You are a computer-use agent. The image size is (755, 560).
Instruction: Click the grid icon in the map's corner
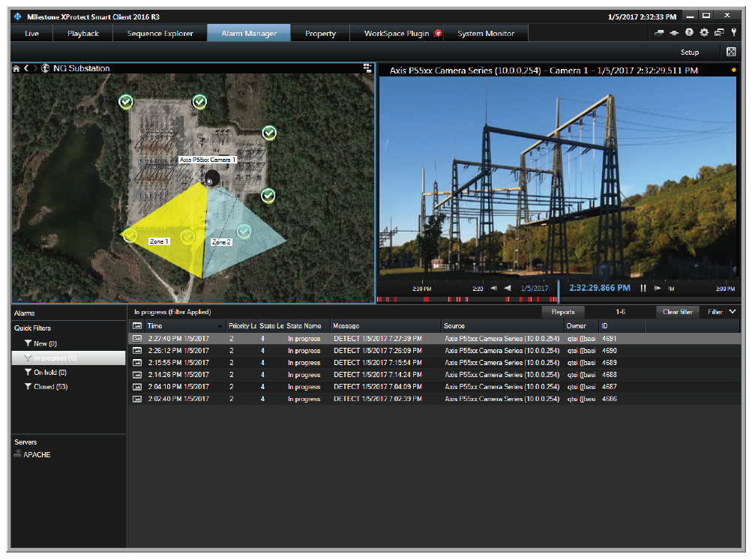point(367,68)
